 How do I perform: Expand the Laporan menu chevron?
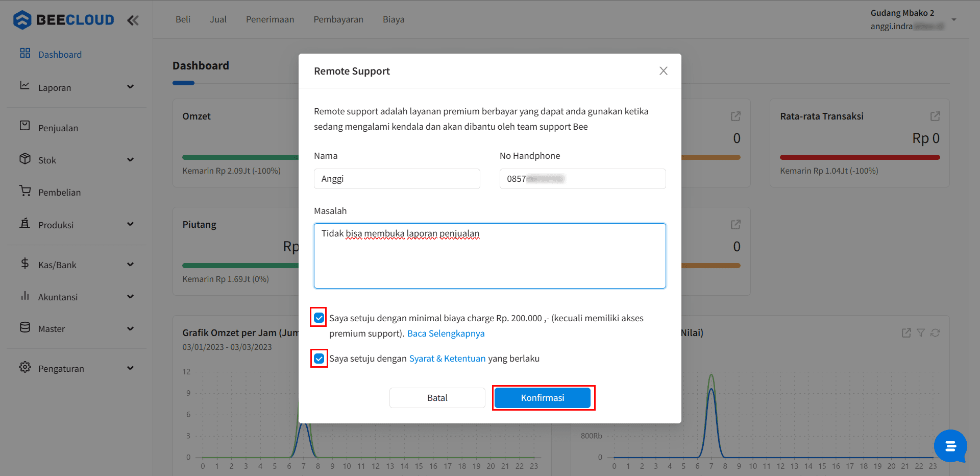(x=130, y=87)
